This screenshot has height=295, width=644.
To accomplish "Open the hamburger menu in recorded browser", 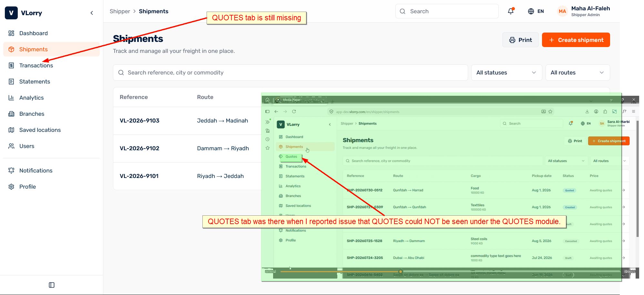I will [634, 112].
